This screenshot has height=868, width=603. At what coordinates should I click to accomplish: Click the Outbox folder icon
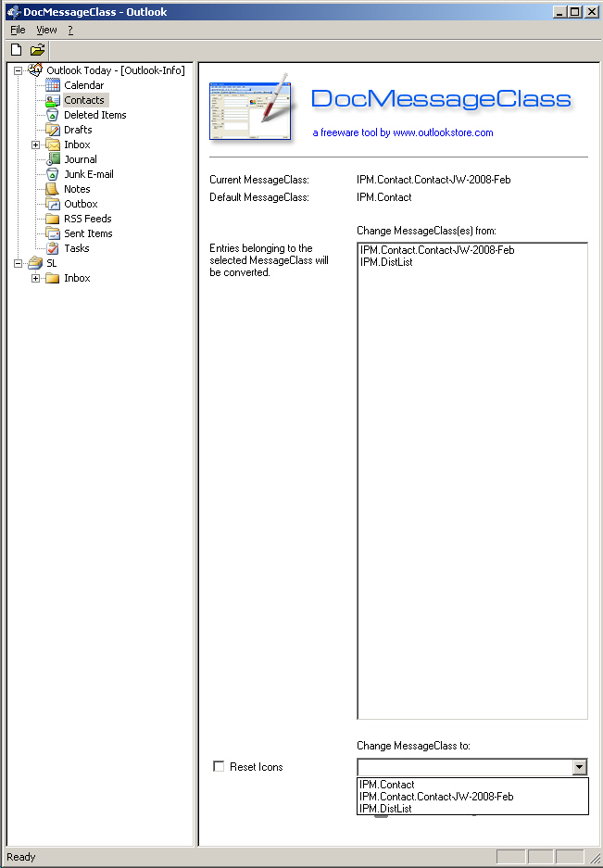click(x=53, y=204)
